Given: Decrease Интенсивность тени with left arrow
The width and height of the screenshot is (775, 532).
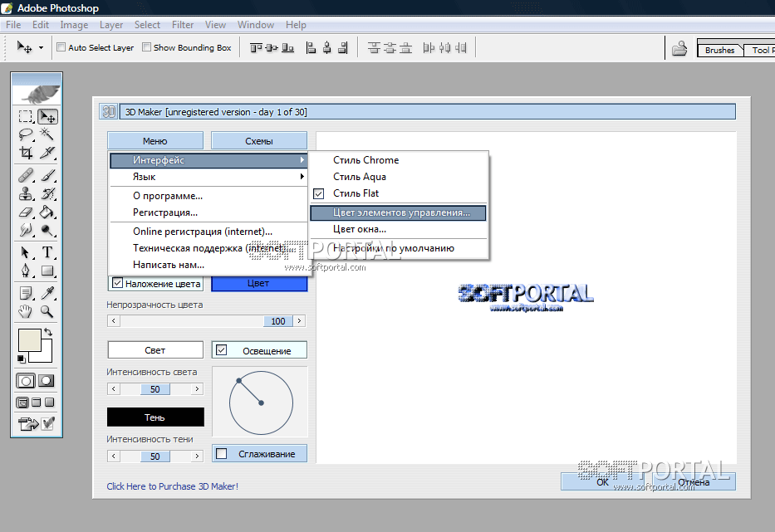Looking at the screenshot, I should pyautogui.click(x=114, y=456).
